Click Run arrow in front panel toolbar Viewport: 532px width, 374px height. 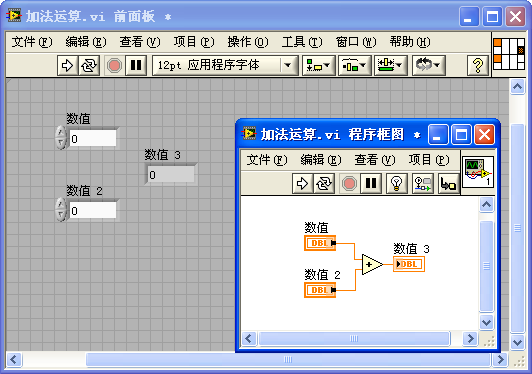pos(67,65)
